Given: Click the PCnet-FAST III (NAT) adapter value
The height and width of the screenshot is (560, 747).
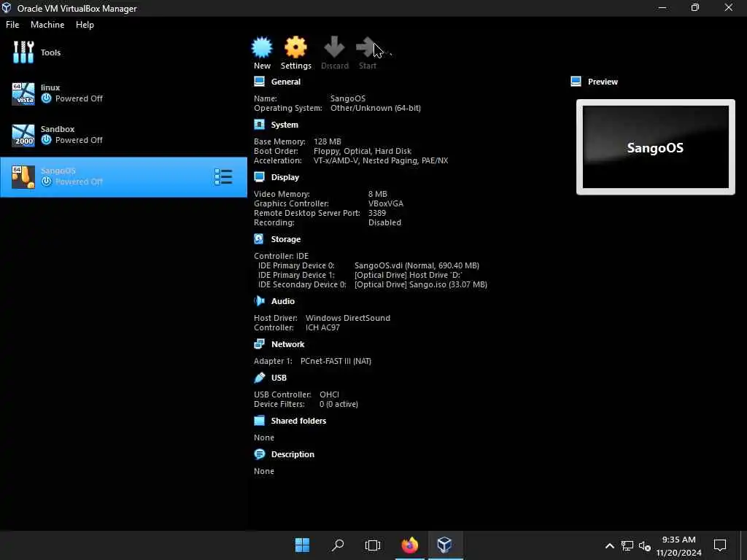Looking at the screenshot, I should [x=336, y=361].
